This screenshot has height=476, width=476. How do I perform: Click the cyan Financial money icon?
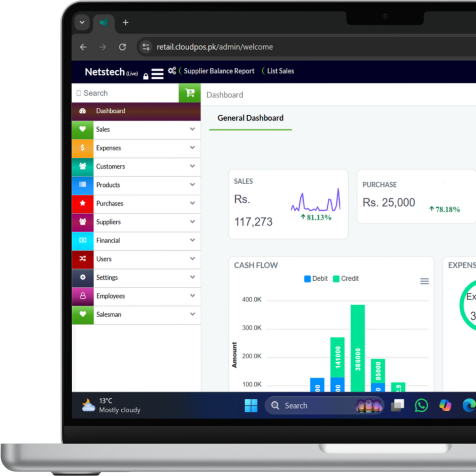[x=83, y=240]
